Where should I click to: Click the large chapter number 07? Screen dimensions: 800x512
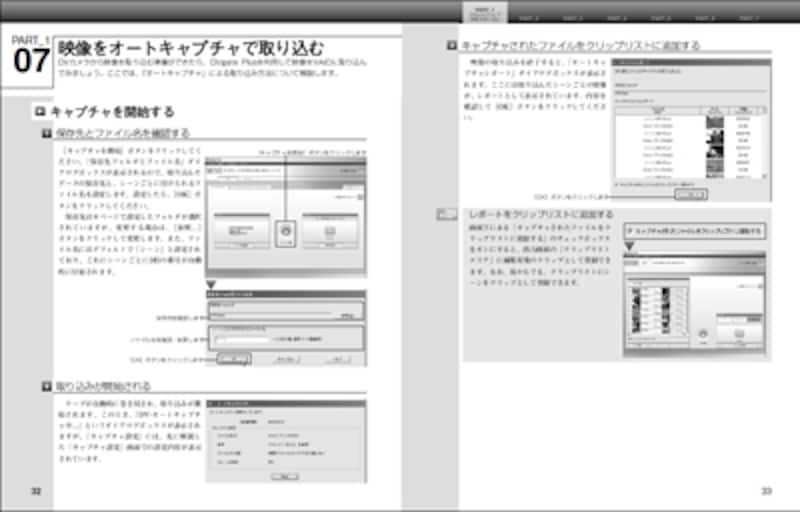click(31, 61)
